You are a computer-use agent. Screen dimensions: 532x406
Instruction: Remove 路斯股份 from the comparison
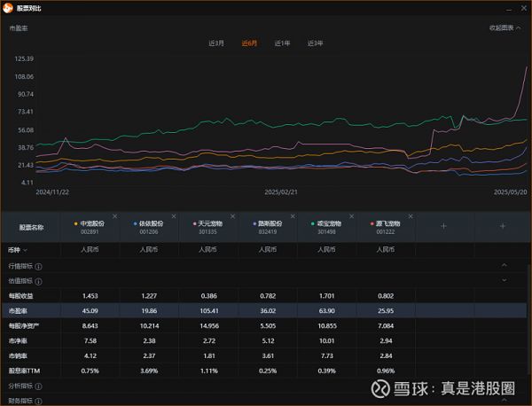pyautogui.click(x=293, y=216)
